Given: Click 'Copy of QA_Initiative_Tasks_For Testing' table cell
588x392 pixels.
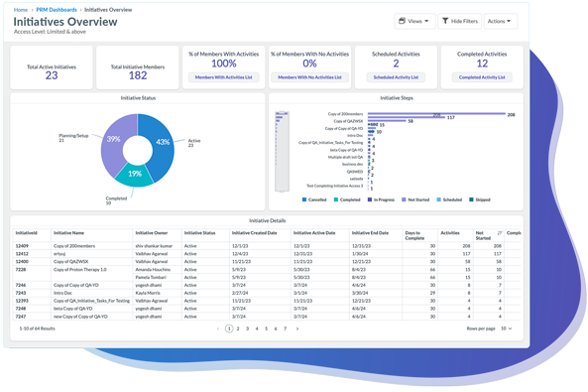Looking at the screenshot, I should 91,301.
